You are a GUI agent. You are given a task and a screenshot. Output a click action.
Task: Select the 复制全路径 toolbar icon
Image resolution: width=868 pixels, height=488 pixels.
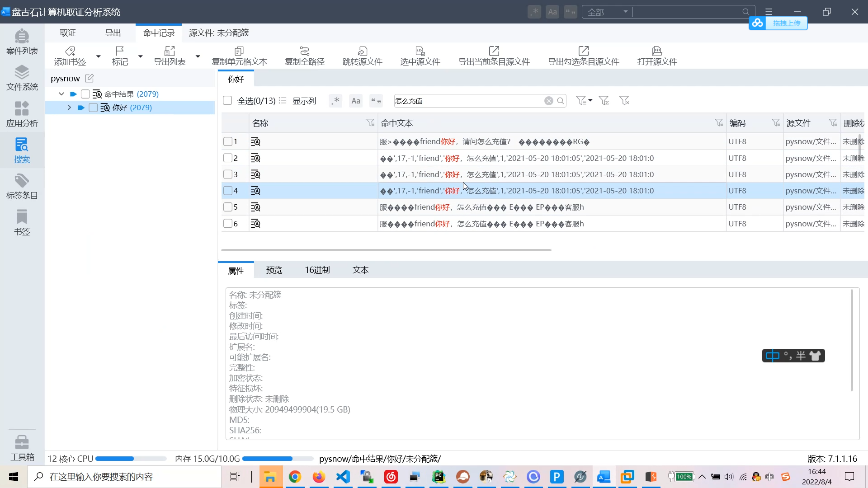304,55
